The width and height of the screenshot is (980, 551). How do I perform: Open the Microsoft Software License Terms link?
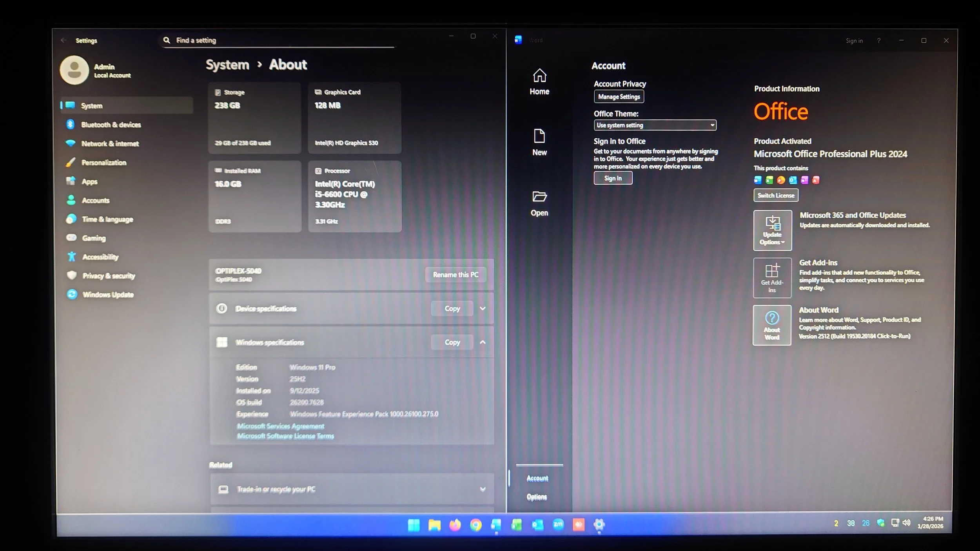point(285,436)
